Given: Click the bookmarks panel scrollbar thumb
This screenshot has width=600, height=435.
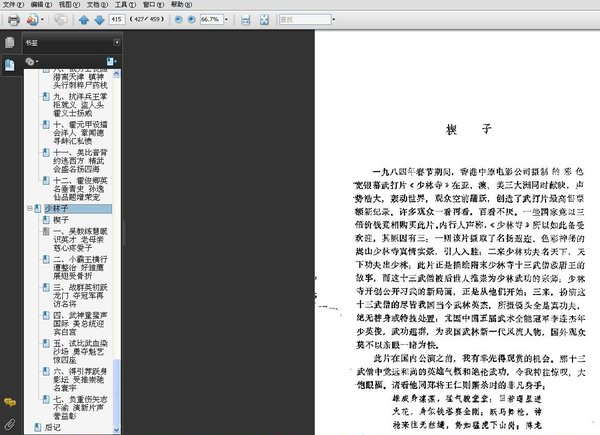Looking at the screenshot, I should click(x=117, y=392).
